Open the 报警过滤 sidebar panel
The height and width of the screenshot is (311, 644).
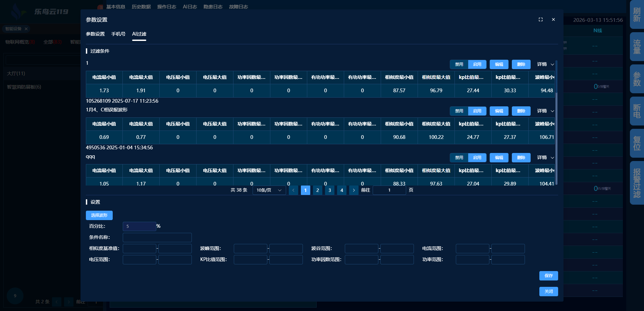coord(637,183)
